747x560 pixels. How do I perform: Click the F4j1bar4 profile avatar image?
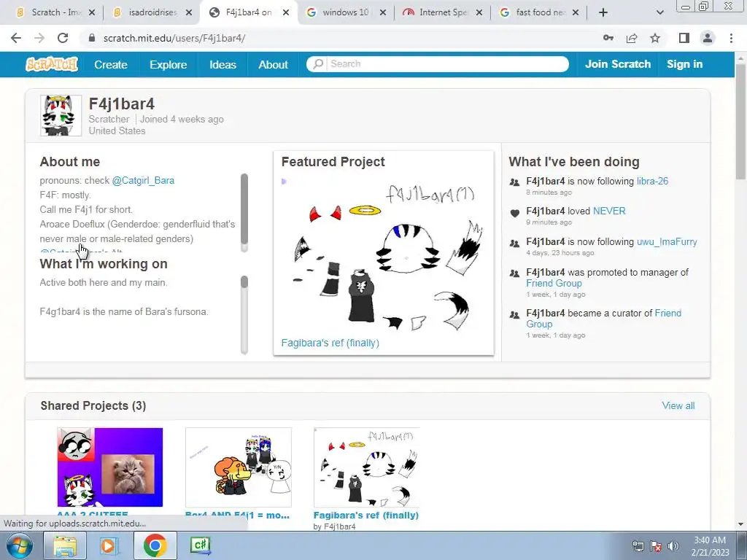[61, 115]
